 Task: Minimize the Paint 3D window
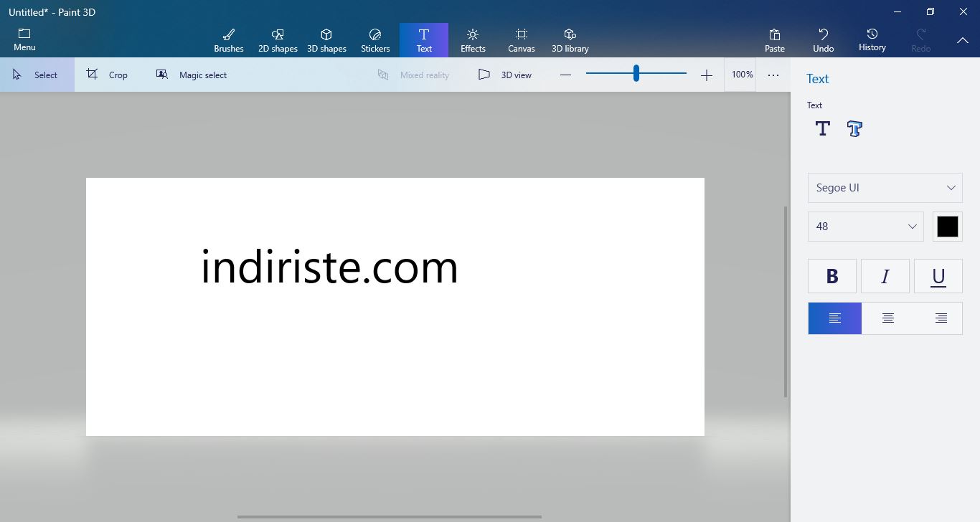[897, 11]
